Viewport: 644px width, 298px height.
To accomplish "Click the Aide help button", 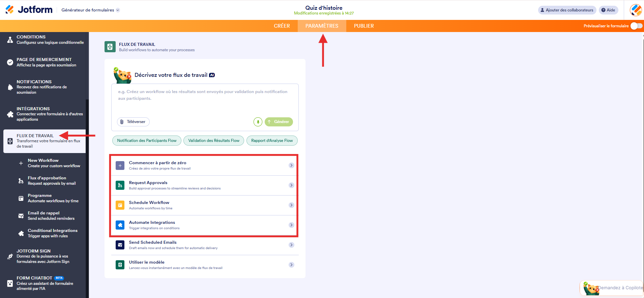I will [x=608, y=10].
